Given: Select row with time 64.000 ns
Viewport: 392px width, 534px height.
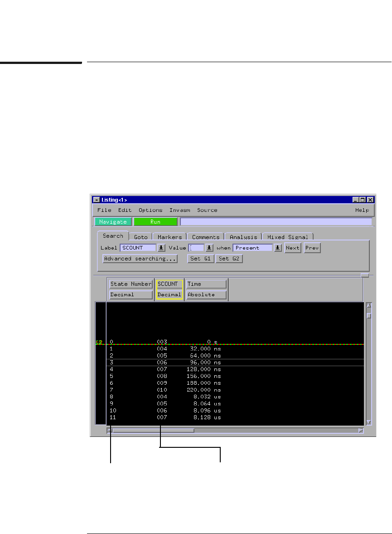Looking at the screenshot, I should [x=235, y=356].
